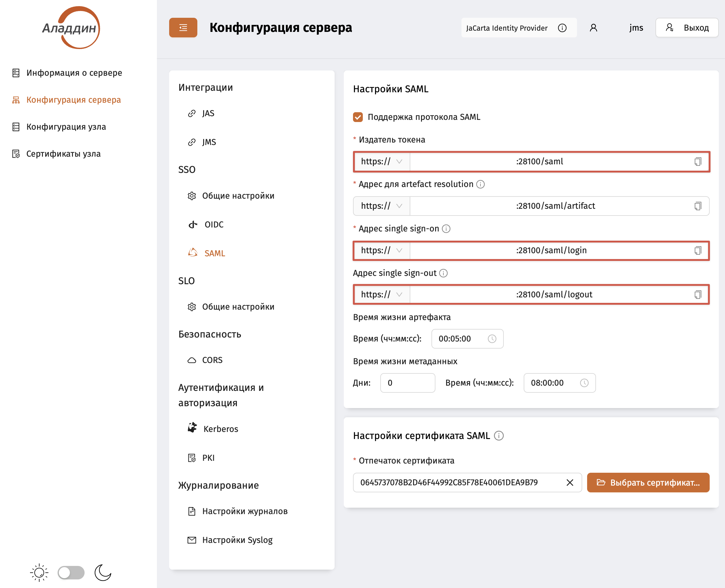This screenshot has height=588, width=725.
Task: Click info icon next to JaCarta Identity Provider
Action: (x=562, y=28)
